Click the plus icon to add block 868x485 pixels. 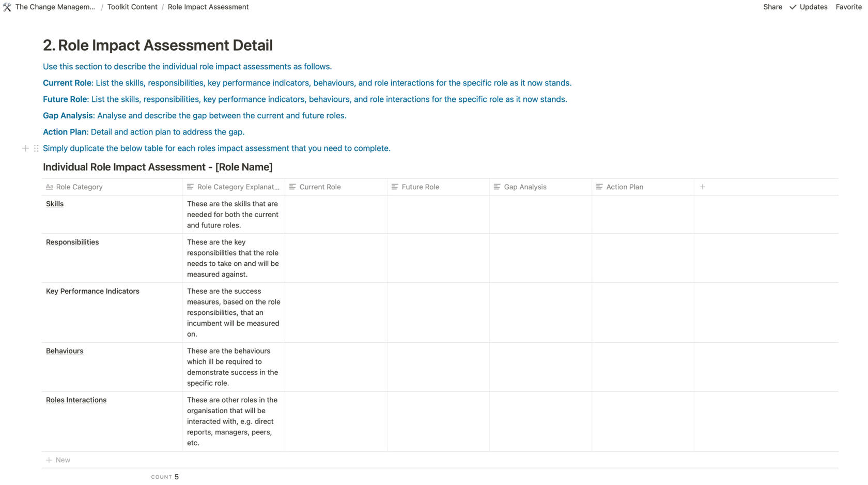(25, 148)
